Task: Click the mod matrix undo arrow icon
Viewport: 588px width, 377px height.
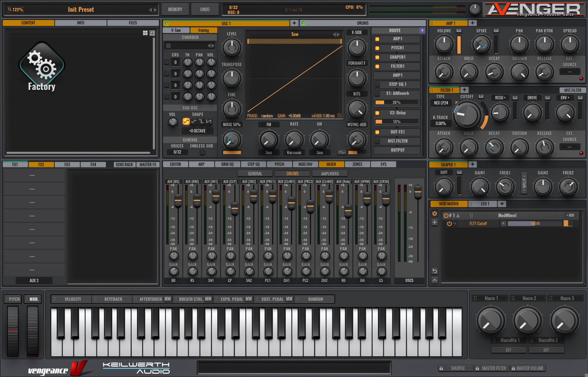Action: [434, 271]
